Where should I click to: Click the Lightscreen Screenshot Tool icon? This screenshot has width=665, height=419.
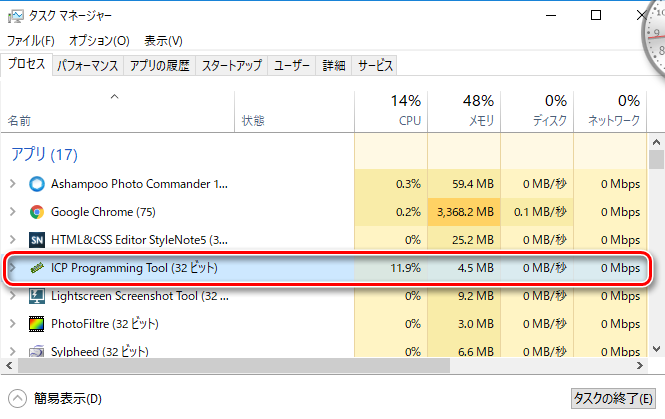[37, 296]
